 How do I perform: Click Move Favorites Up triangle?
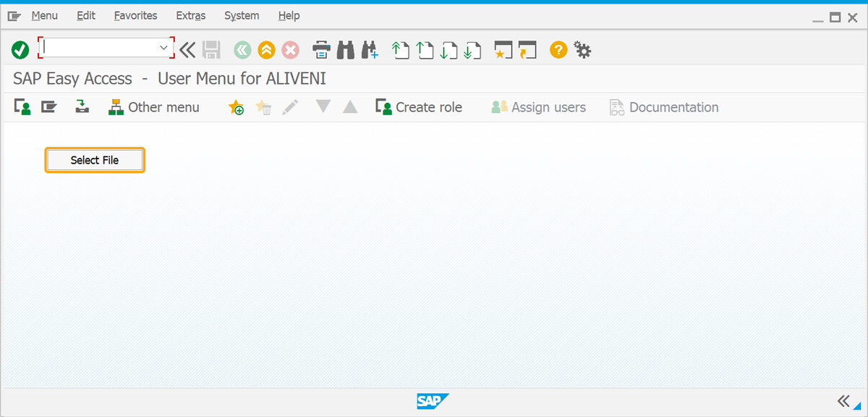click(350, 107)
